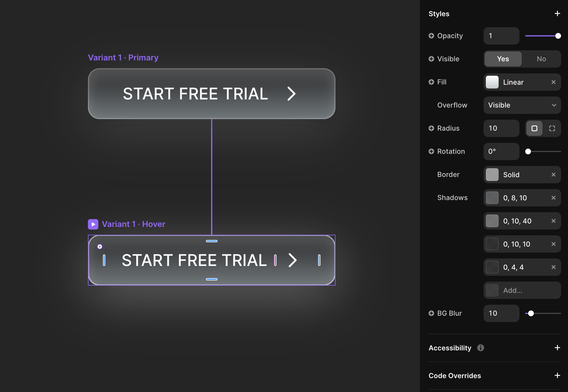Click the Rotation value field

pyautogui.click(x=501, y=151)
